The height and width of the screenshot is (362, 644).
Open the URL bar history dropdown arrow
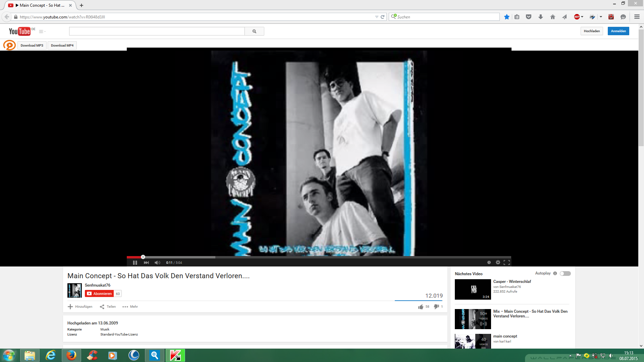pos(376,17)
